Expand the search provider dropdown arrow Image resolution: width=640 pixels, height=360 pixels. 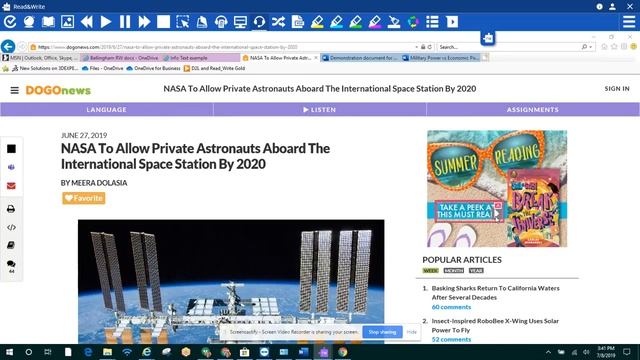click(x=591, y=47)
